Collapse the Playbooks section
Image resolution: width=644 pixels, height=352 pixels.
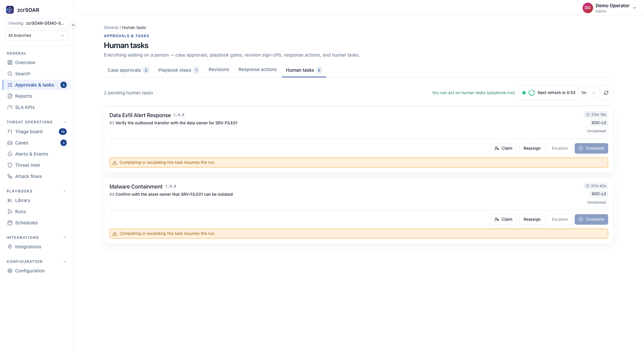tap(65, 191)
